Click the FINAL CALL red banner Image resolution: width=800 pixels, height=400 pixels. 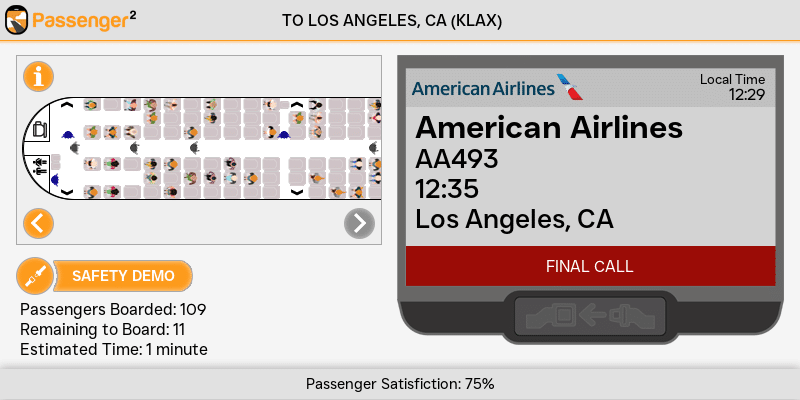point(590,266)
